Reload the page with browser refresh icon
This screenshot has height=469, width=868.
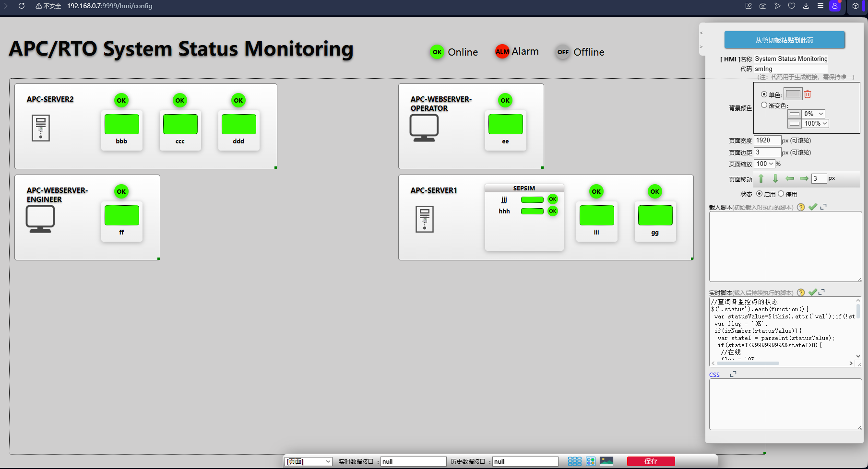click(22, 6)
